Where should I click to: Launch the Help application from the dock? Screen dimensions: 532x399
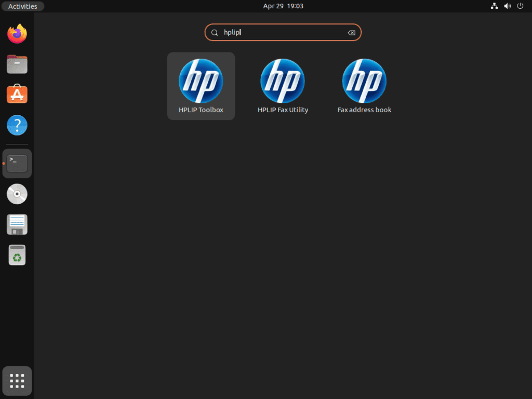click(17, 125)
